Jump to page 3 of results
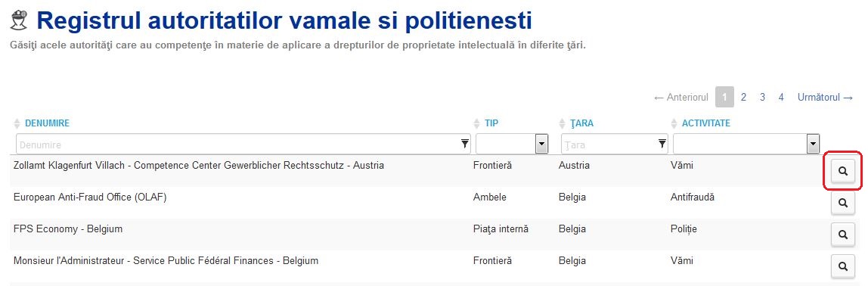 (762, 97)
